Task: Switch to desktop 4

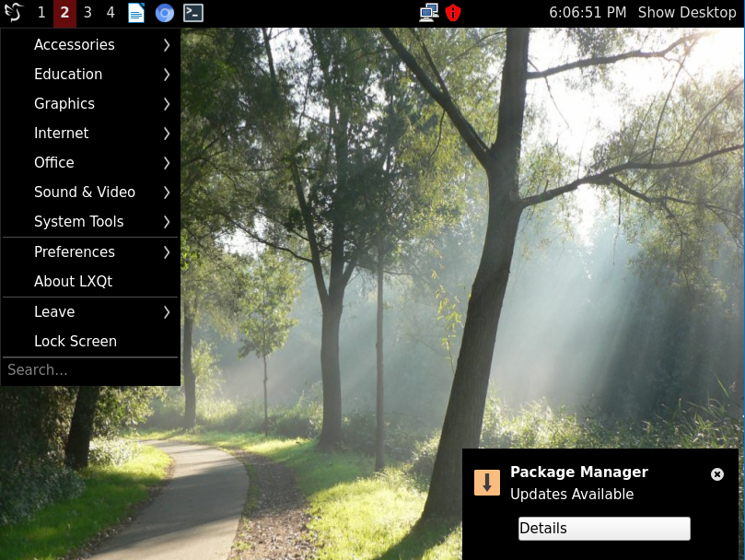Action: click(111, 12)
